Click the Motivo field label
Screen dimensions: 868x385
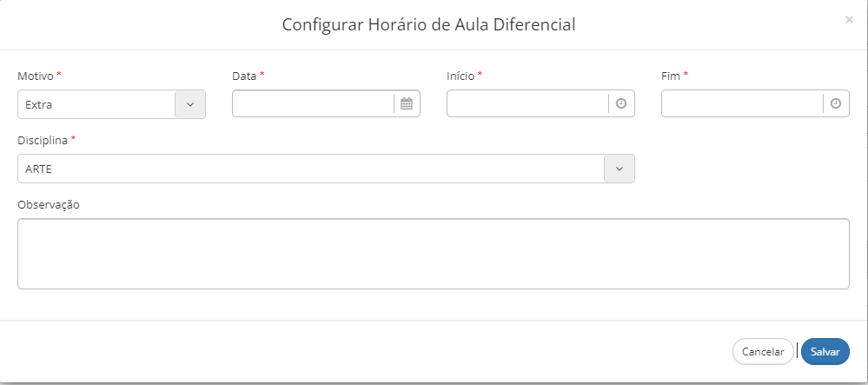[x=36, y=76]
